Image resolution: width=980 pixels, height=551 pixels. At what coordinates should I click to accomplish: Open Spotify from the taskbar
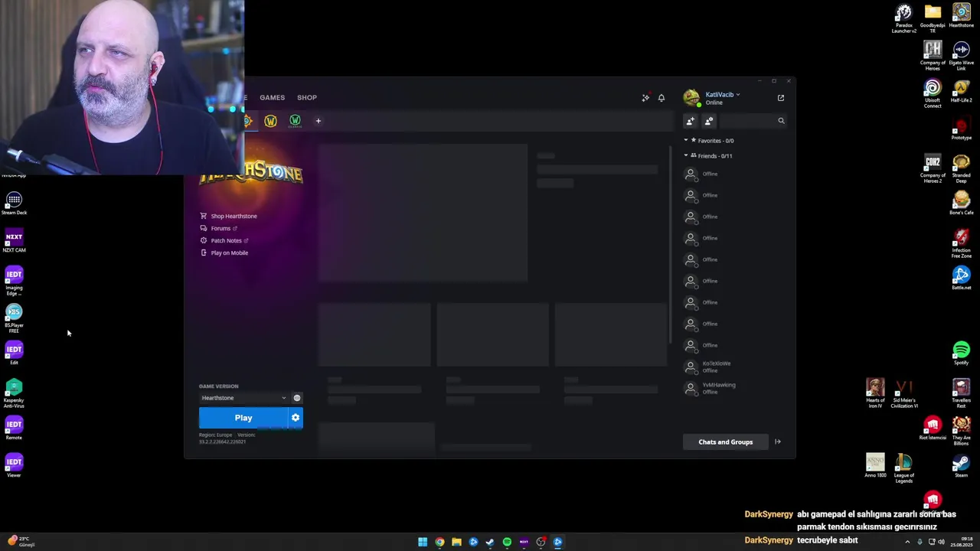[x=507, y=542]
